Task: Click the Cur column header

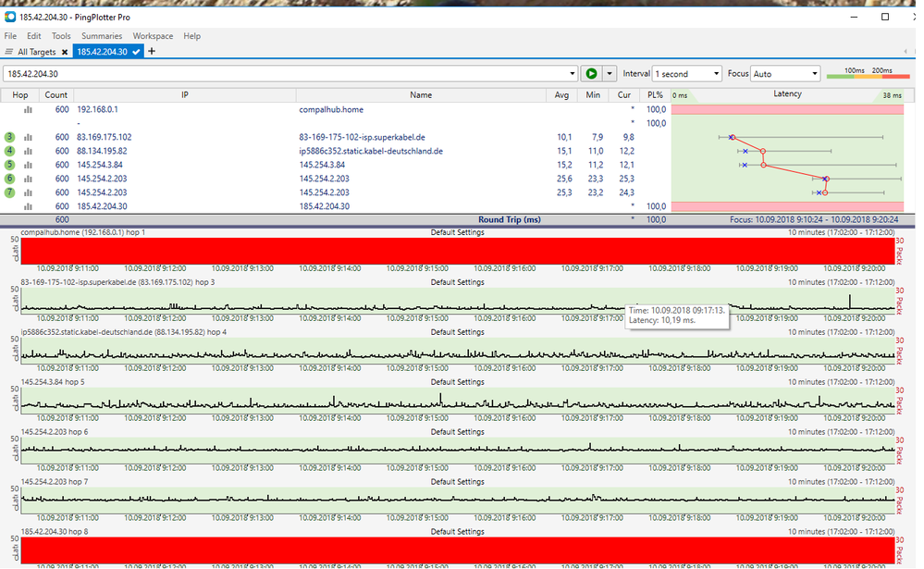Action: [624, 95]
